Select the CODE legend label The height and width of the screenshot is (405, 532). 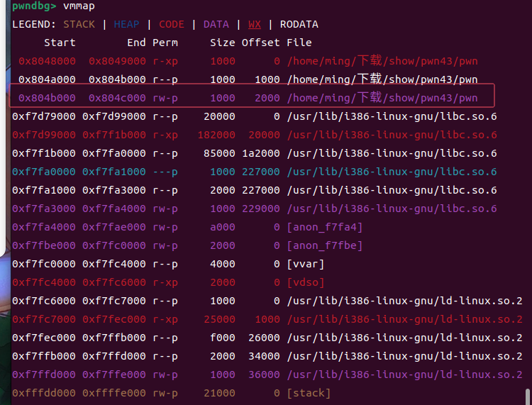pyautogui.click(x=172, y=24)
